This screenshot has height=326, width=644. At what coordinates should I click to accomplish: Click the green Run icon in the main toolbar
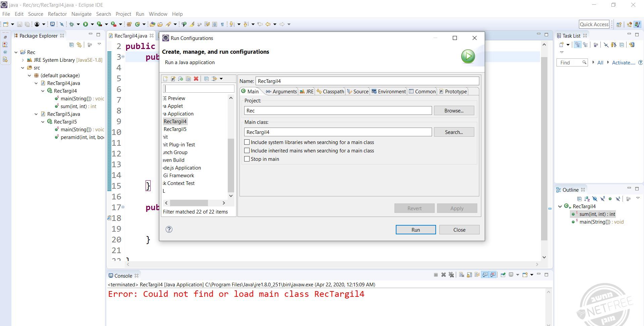pyautogui.click(x=86, y=24)
